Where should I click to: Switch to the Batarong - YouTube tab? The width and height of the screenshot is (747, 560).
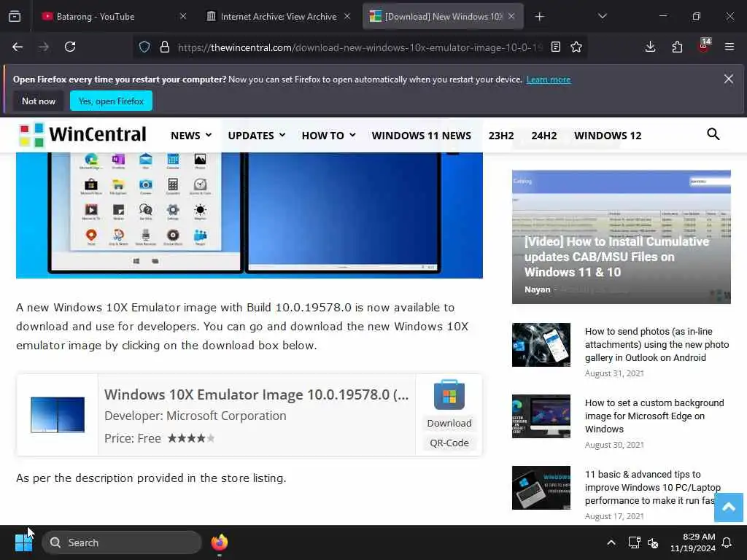113,17
